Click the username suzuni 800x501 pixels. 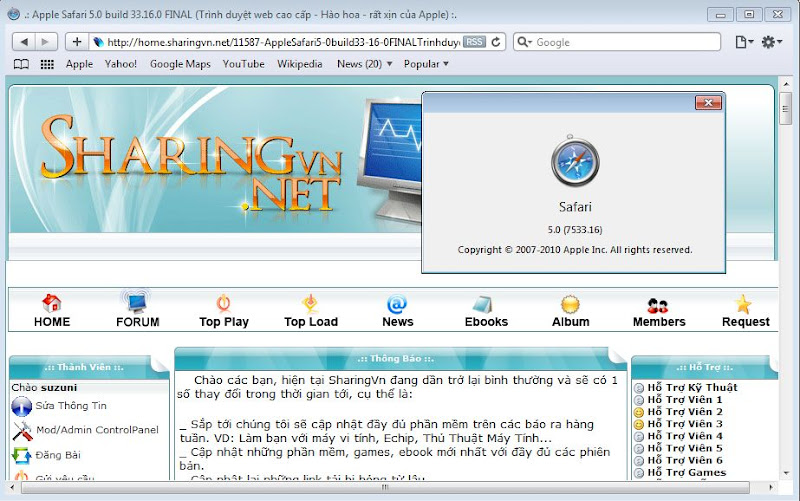point(59,388)
